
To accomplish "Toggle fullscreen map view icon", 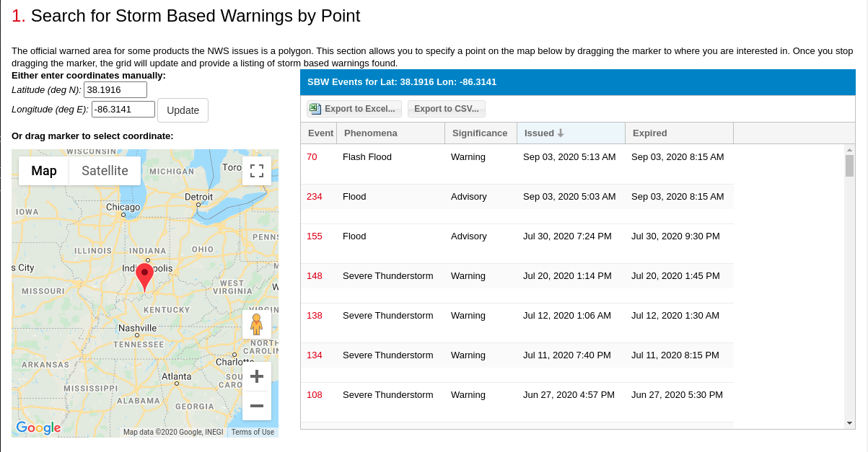I will (256, 171).
